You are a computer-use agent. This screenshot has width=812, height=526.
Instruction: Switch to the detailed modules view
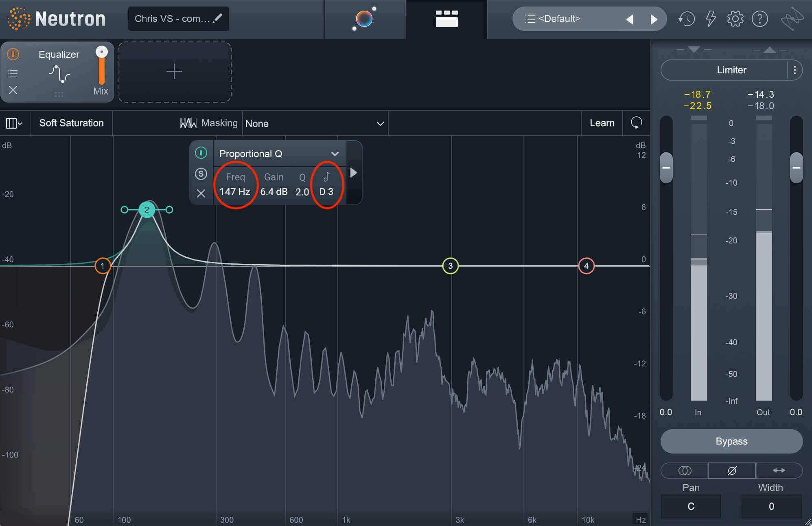446,19
